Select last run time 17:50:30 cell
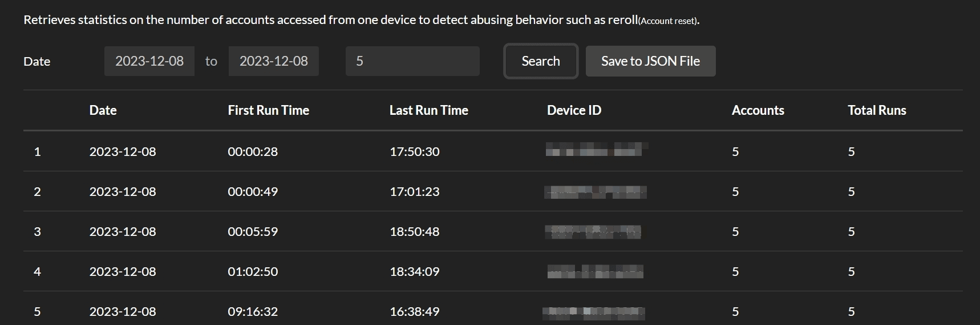Screen dimensions: 980x325 (415, 151)
